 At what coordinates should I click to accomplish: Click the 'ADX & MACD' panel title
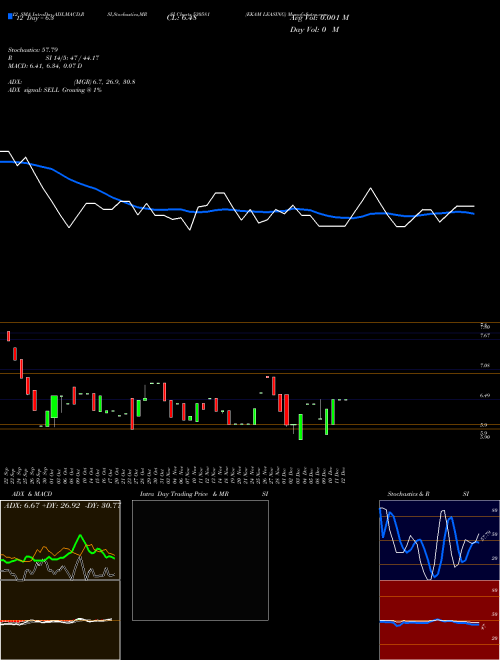[32, 494]
